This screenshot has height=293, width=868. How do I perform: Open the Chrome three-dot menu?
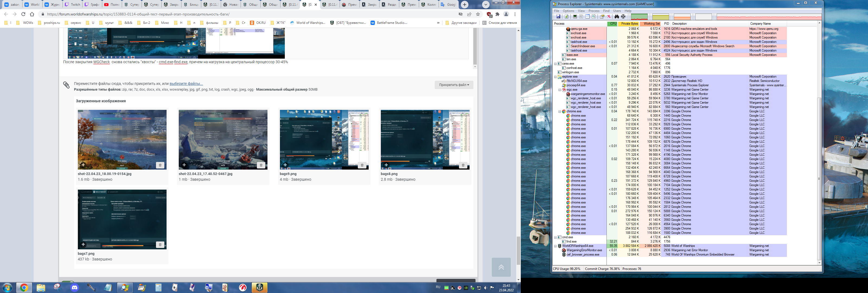pyautogui.click(x=515, y=14)
